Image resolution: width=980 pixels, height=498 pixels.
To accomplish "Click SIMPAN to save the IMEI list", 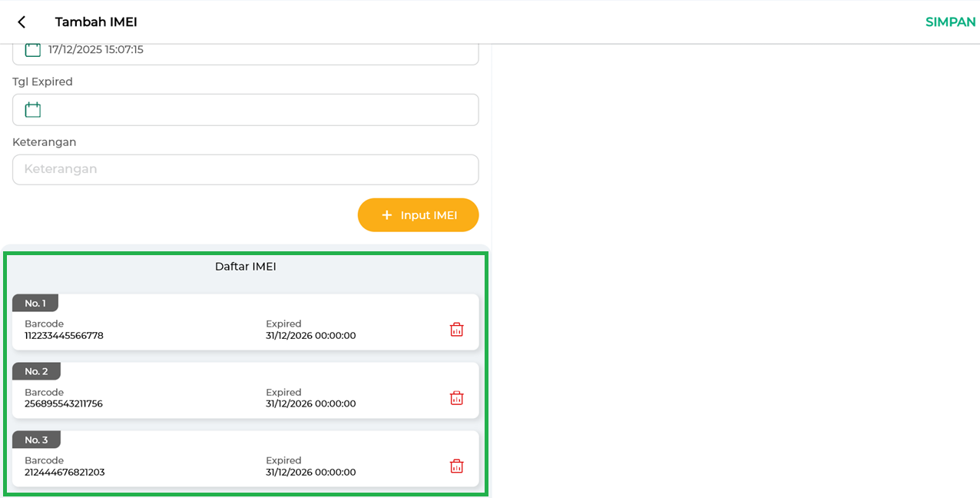I will click(950, 22).
